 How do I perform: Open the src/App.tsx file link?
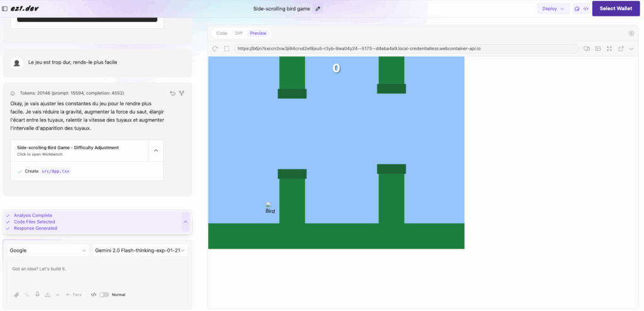click(55, 171)
